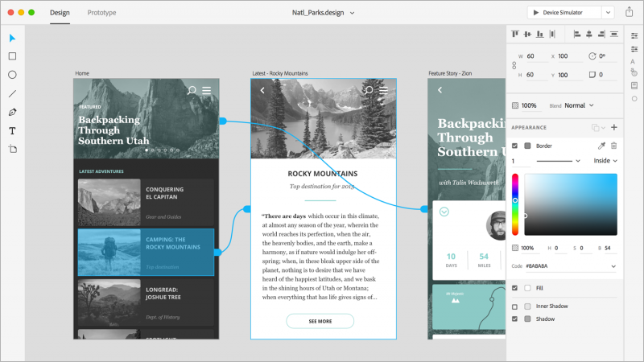Click the Inner Shadow color swatch

(x=527, y=306)
